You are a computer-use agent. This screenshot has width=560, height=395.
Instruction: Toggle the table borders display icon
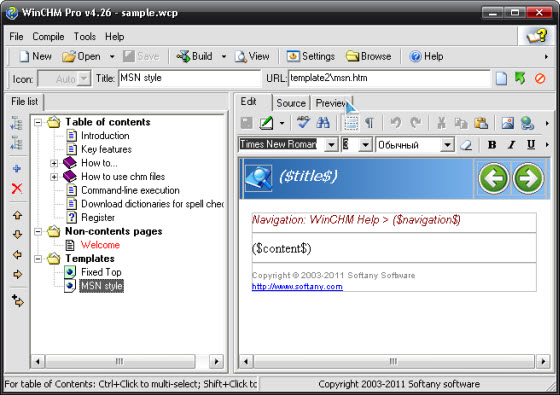tap(351, 123)
